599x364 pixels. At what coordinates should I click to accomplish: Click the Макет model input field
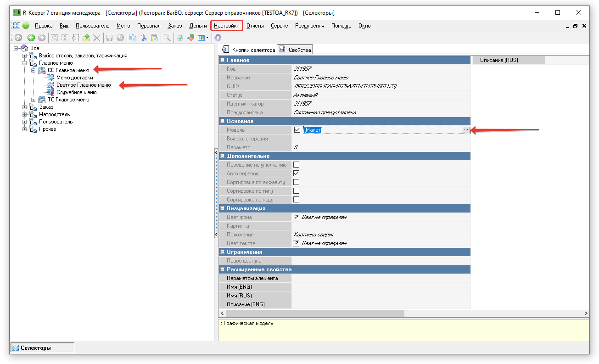coord(383,130)
